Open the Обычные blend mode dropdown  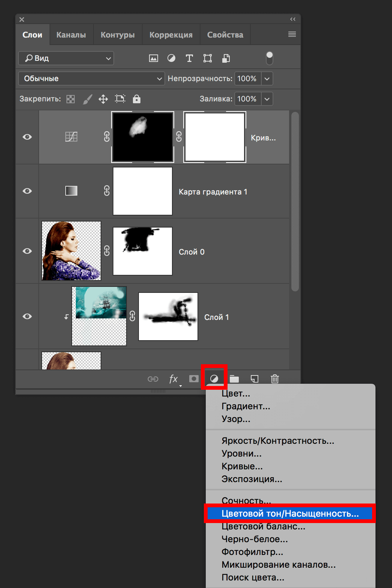tap(91, 78)
